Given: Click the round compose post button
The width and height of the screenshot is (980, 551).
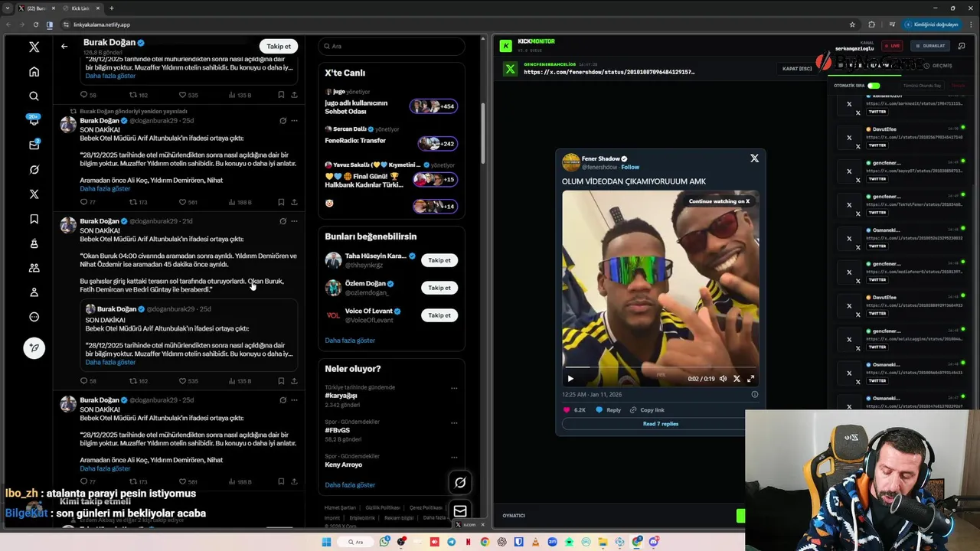Looking at the screenshot, I should click(x=34, y=348).
